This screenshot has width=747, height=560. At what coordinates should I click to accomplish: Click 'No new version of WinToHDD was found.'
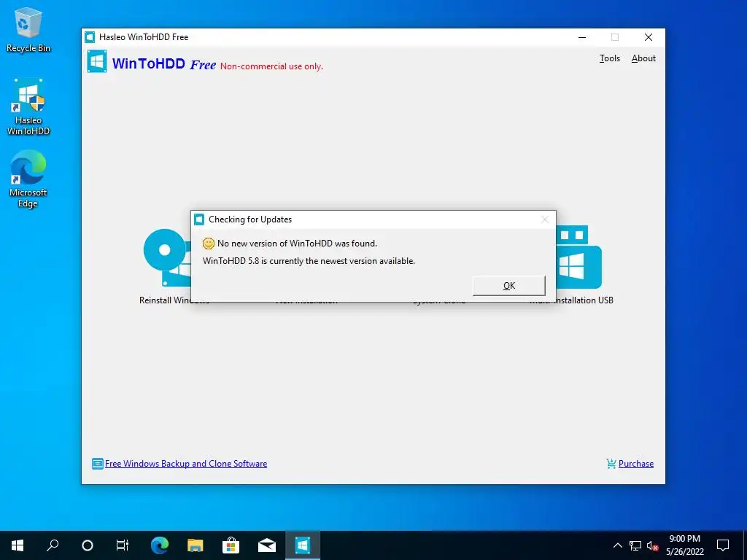pos(298,244)
